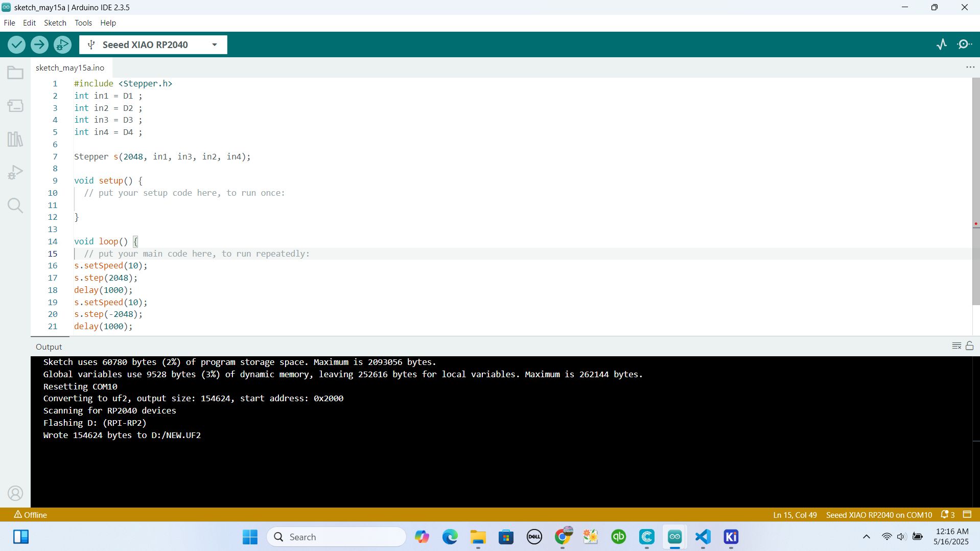Click Ln 15, Col 49 in status bar

coord(795,515)
